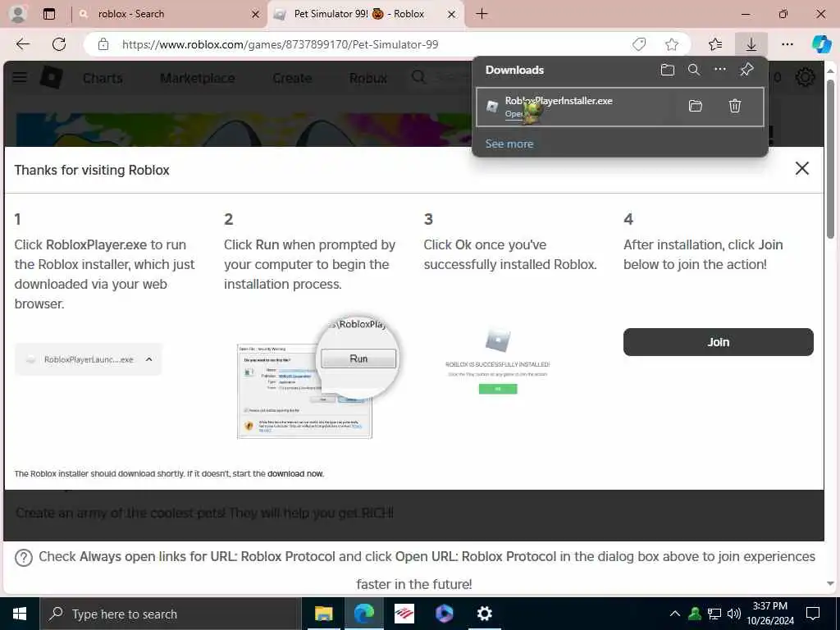This screenshot has width=840, height=630.
Task: Switch to the roblox - Search tab
Action: coord(169,14)
